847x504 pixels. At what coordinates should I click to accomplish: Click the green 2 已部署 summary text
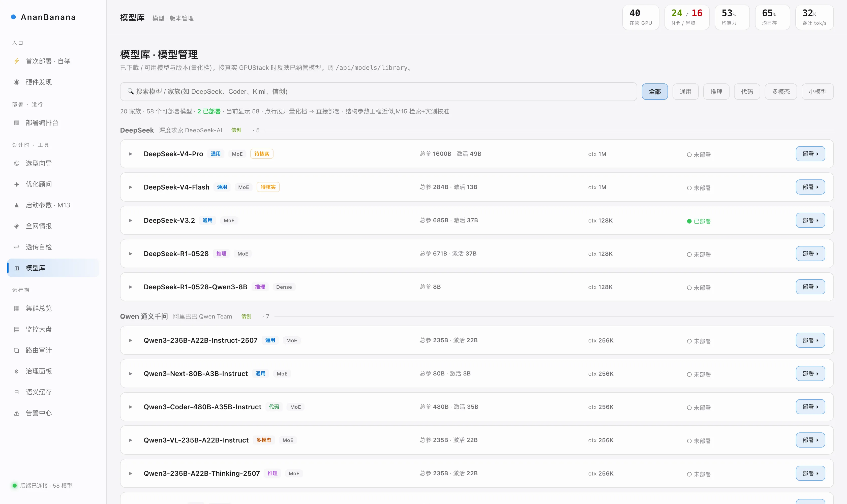click(209, 111)
